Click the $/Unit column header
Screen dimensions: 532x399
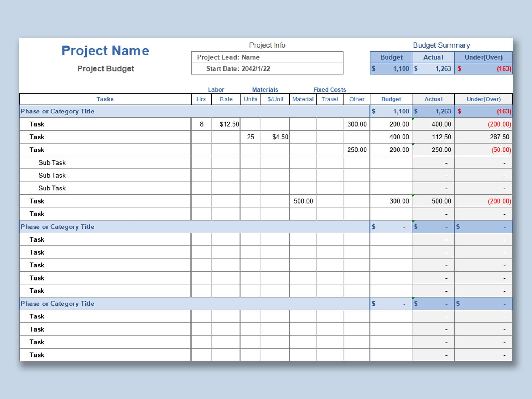(x=275, y=99)
